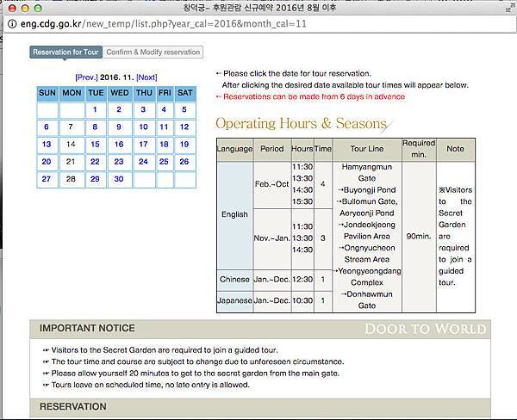Viewport: 517px width, 420px height.
Task: Open the Reservation for Tour tab
Action: 65,52
